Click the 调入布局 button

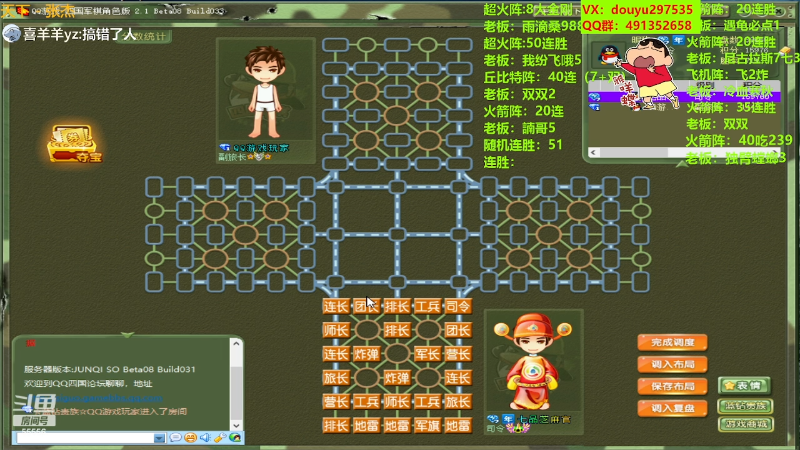pyautogui.click(x=672, y=364)
